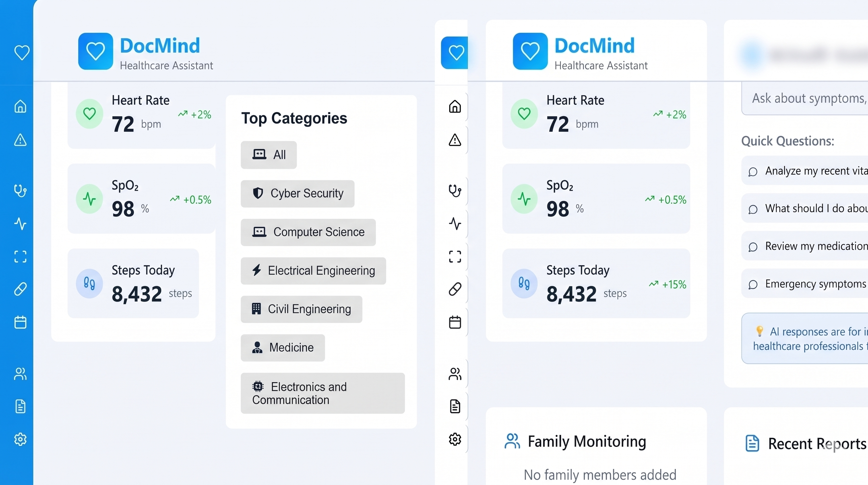Open the activity pulse icon in the white sidebar
The height and width of the screenshot is (485, 868).
point(455,224)
